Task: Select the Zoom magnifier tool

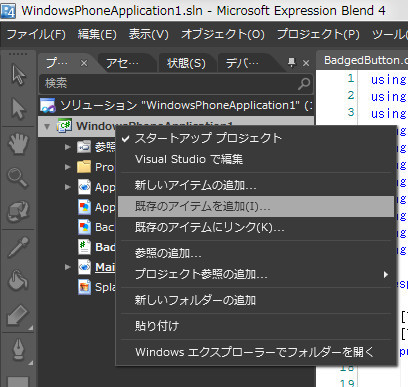Action: point(18,178)
